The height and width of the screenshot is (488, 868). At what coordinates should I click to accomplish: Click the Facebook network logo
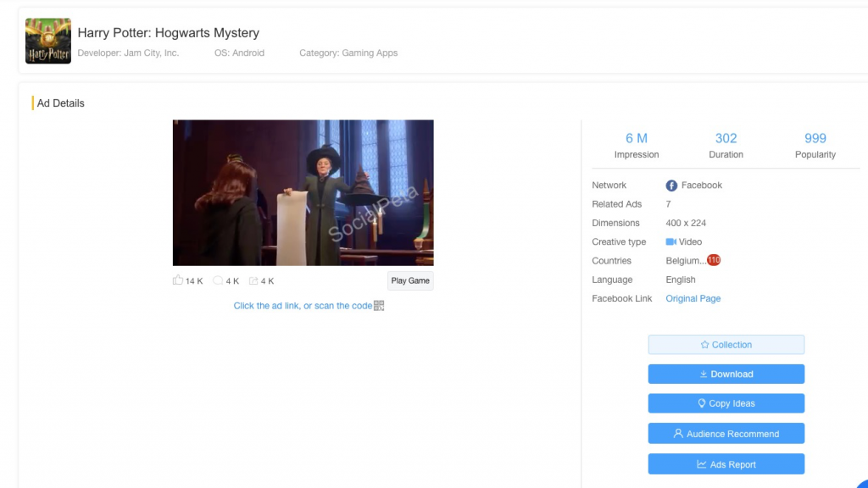pos(671,186)
